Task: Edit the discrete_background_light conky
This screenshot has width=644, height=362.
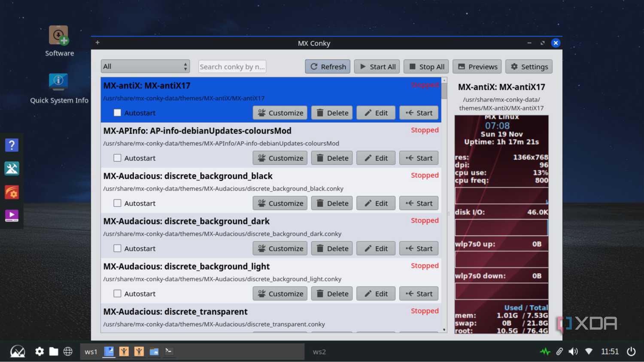Action: tap(376, 294)
